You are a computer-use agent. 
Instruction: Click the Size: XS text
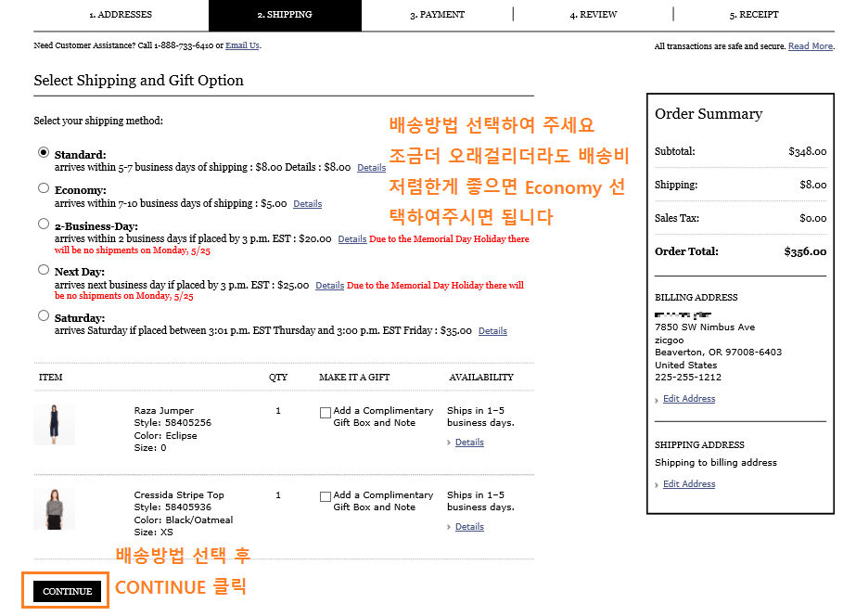click(153, 532)
